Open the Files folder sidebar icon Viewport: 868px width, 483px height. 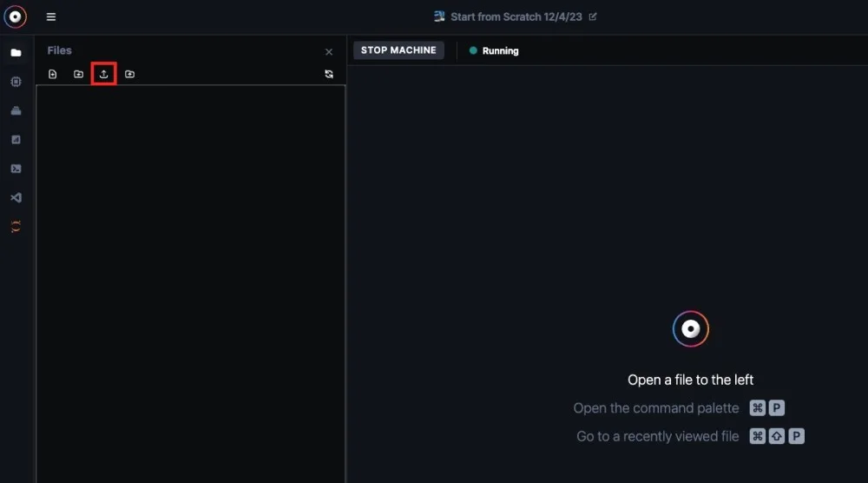click(x=16, y=53)
